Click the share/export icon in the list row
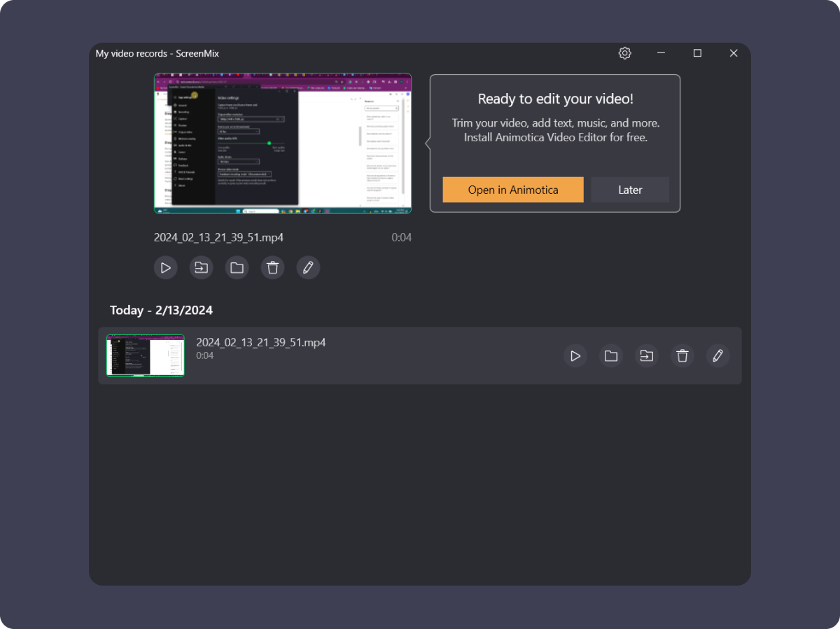The height and width of the screenshot is (629, 840). coord(647,355)
